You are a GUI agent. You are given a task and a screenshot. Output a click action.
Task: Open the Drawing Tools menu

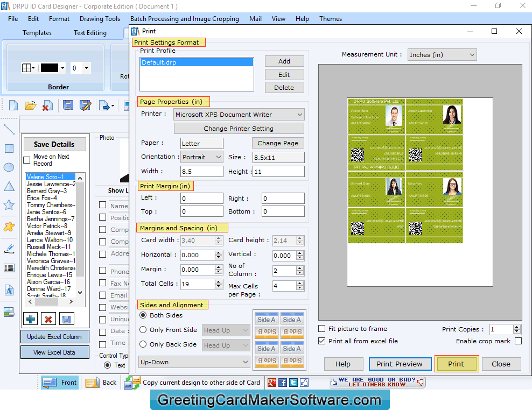[x=100, y=19]
